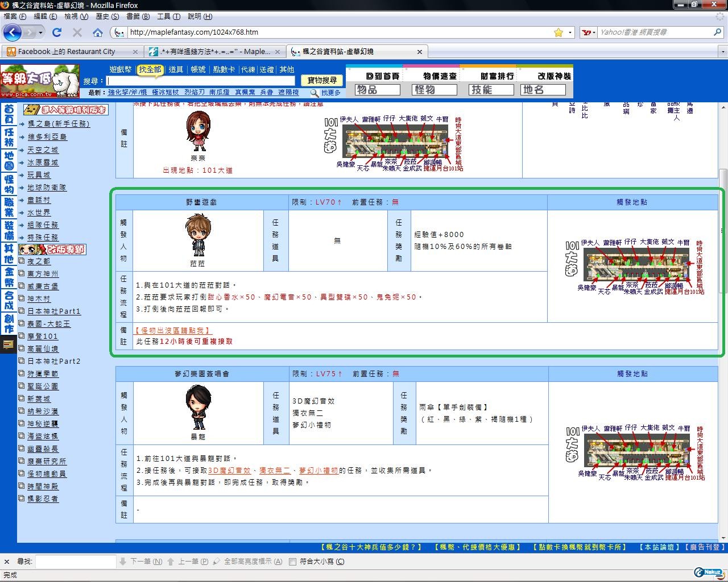Toggle the 全部高亮度標示 highlight all option

coord(247,562)
